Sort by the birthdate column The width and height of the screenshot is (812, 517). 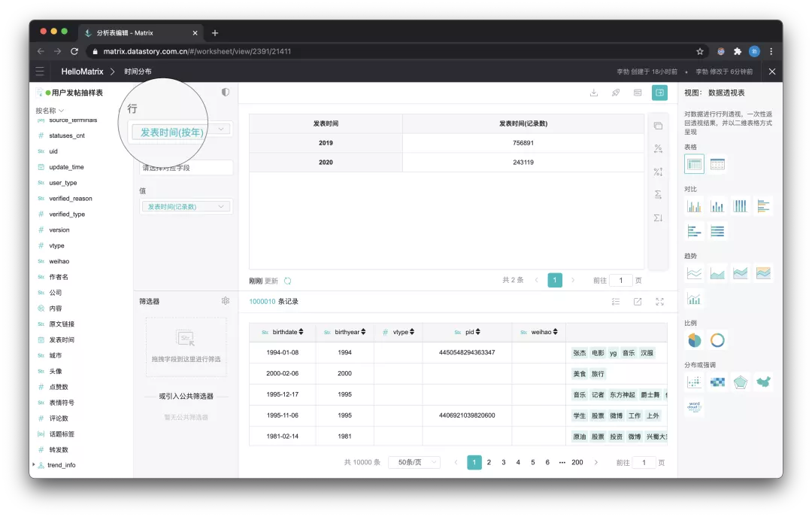tap(301, 332)
